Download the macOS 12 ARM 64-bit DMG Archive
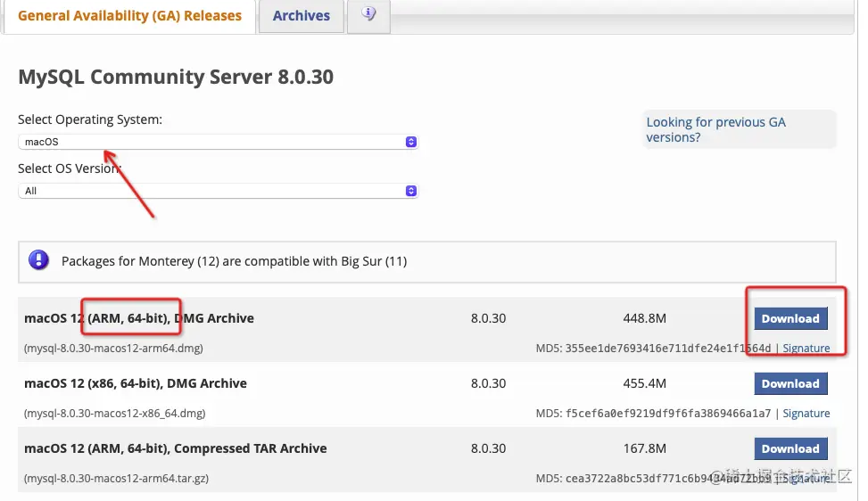This screenshot has width=868, height=501. [x=790, y=318]
